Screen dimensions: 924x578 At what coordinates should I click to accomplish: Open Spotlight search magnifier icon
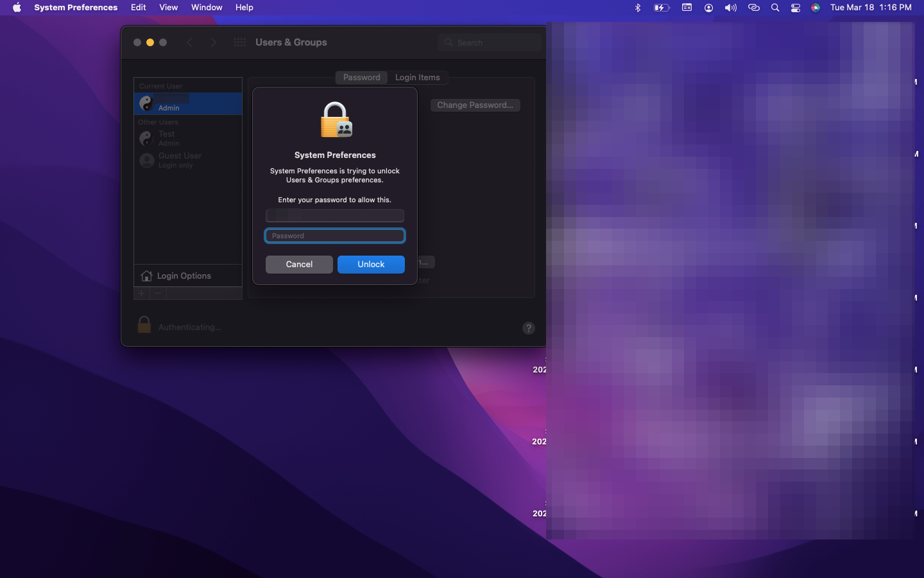pyautogui.click(x=775, y=8)
